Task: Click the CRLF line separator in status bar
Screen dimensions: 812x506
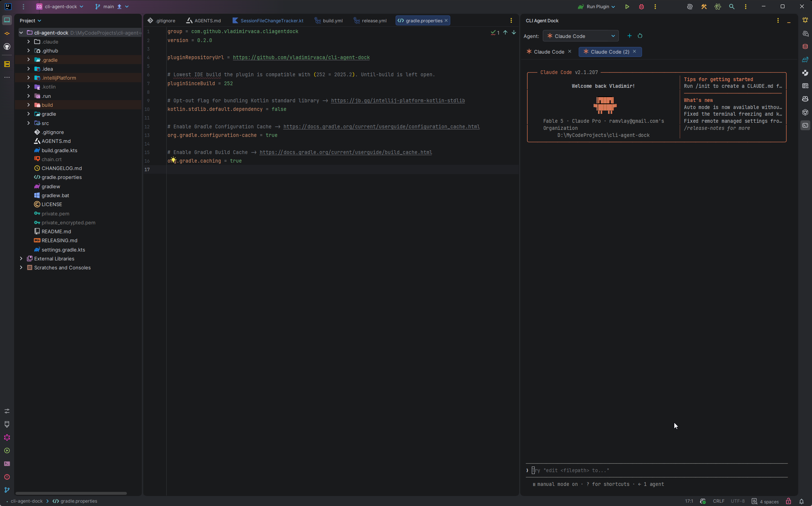Action: click(x=718, y=501)
